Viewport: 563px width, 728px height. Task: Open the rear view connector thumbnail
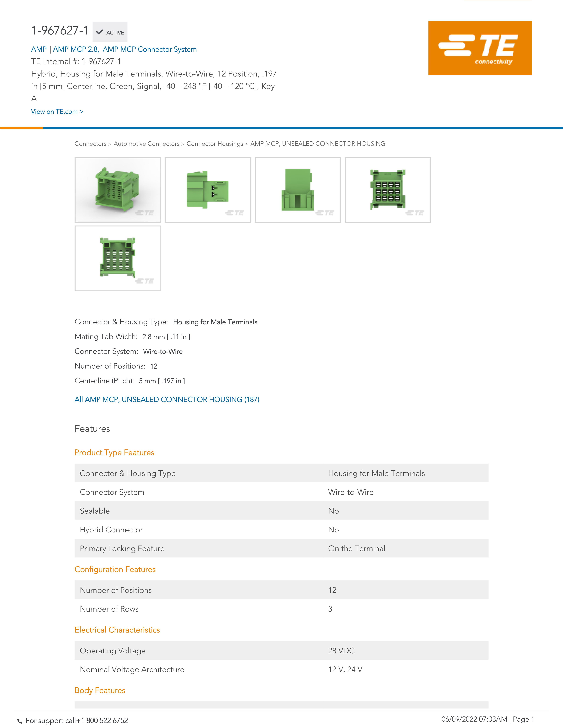point(118,258)
